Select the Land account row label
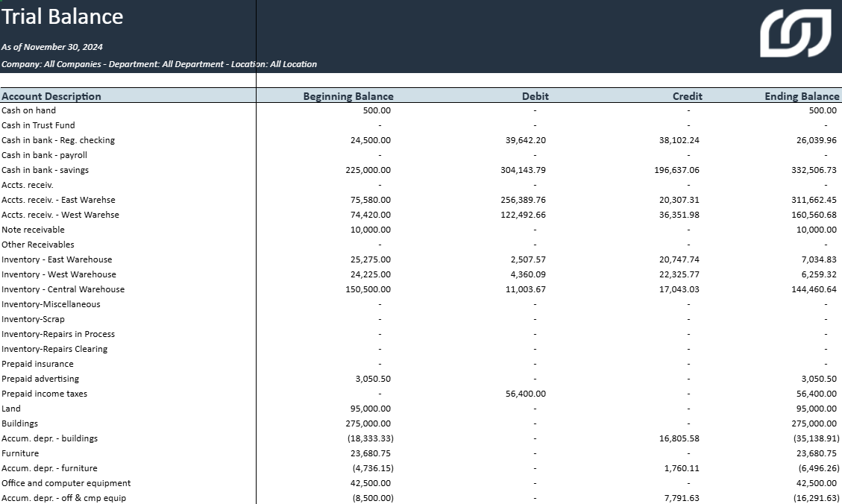 pyautogui.click(x=11, y=409)
